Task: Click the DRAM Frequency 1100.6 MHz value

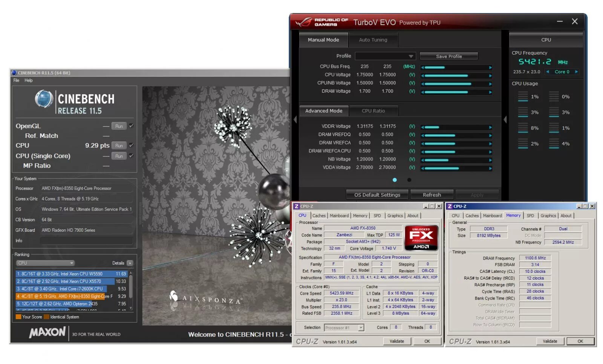Action: pyautogui.click(x=535, y=258)
